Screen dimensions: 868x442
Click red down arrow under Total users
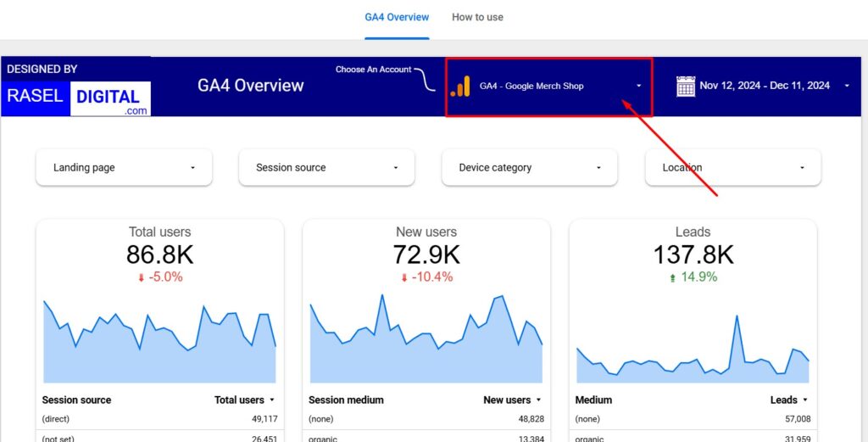(141, 277)
